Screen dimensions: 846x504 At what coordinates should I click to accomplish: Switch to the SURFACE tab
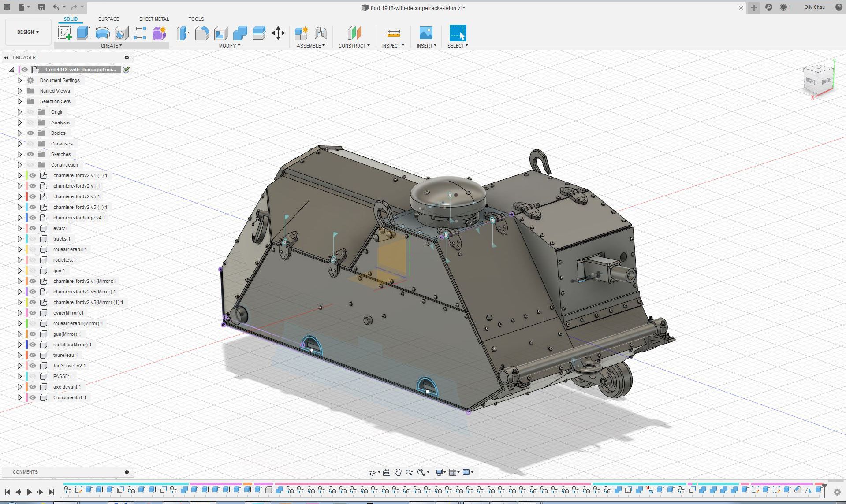(x=108, y=19)
